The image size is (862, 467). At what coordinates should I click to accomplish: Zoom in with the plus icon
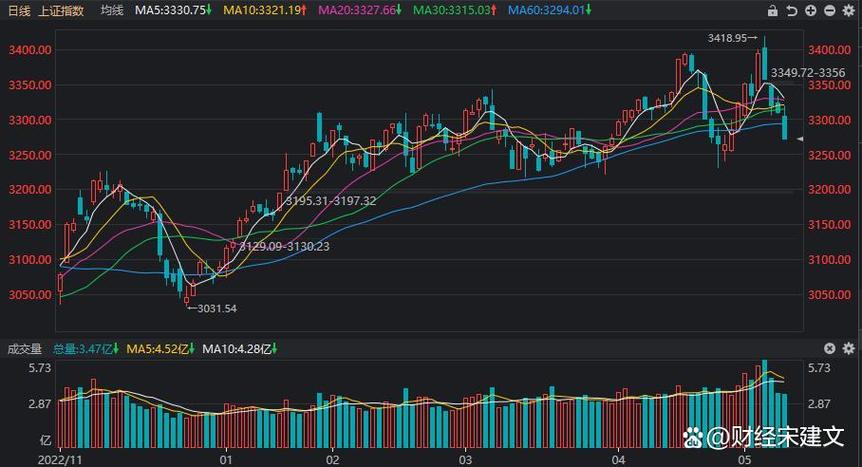coord(811,11)
